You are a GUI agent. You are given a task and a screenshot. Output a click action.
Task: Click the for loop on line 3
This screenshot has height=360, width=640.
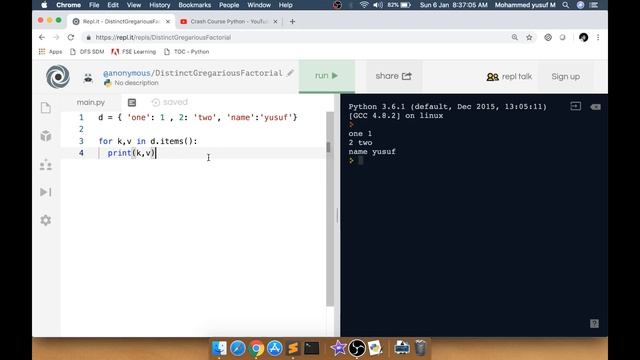coord(148,141)
